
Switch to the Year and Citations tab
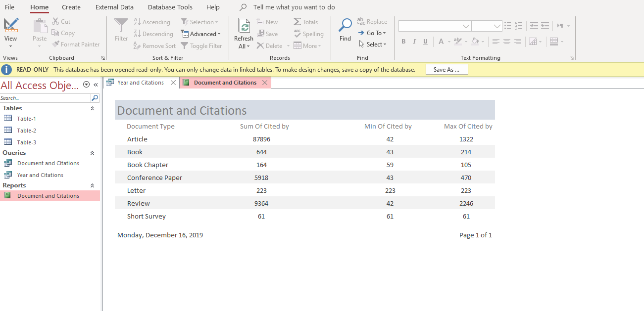pyautogui.click(x=140, y=83)
